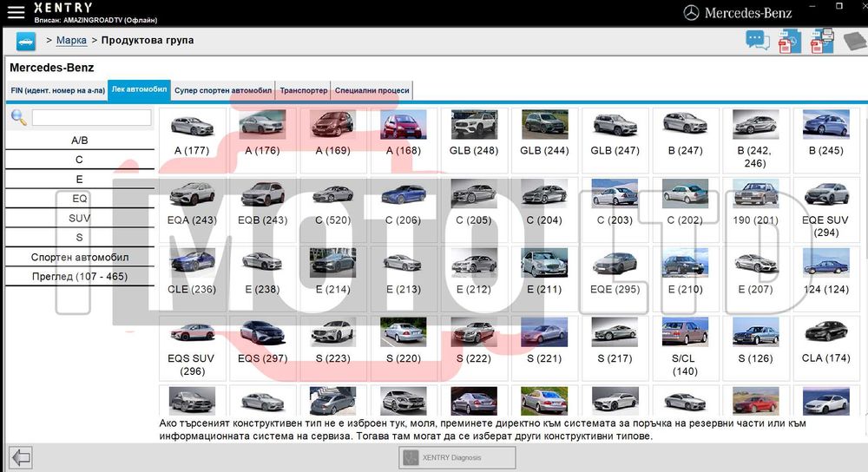Screen dimensions: 868x472
Task: Select the EQB (243) vehicle
Action: 262,210
